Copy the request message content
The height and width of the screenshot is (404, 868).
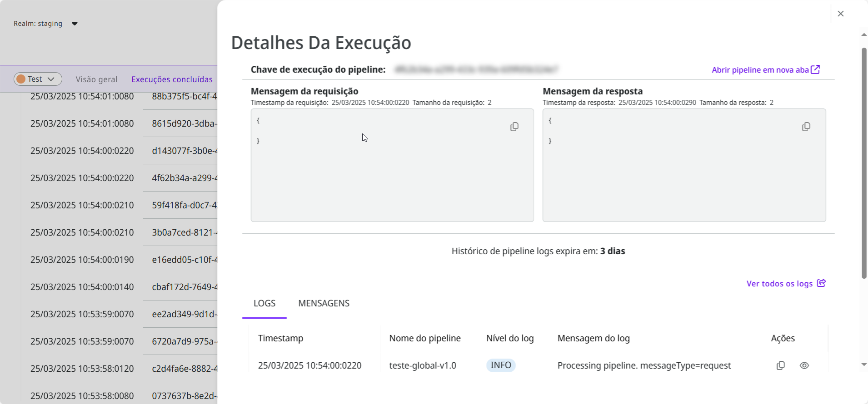(x=514, y=127)
